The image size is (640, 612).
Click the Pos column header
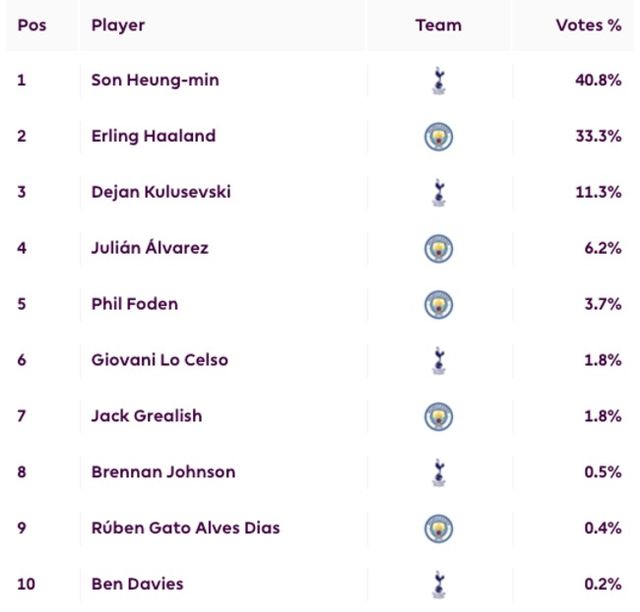(x=31, y=25)
